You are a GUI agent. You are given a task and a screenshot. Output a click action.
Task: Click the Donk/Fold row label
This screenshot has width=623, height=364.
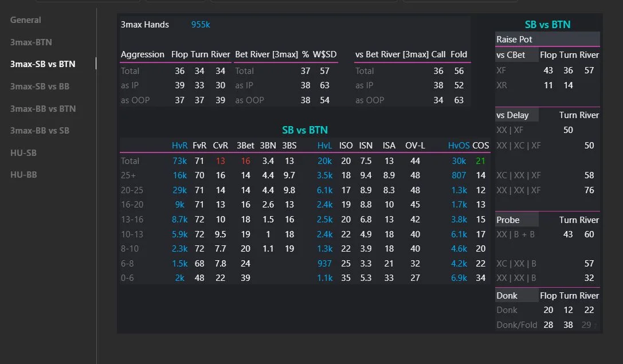516,324
